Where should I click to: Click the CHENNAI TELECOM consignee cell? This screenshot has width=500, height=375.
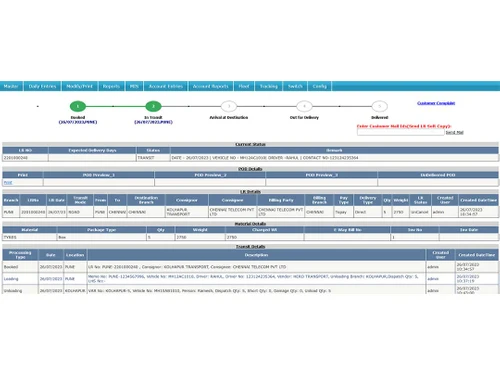pyautogui.click(x=233, y=212)
